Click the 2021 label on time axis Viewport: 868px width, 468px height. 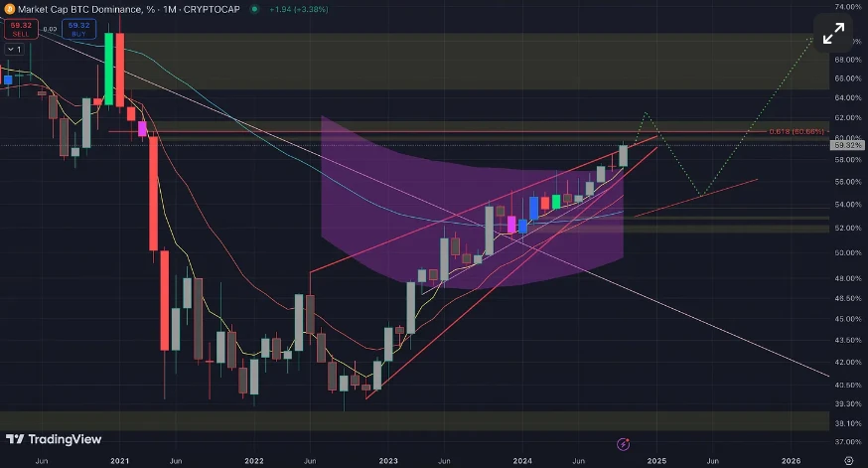[x=119, y=461]
